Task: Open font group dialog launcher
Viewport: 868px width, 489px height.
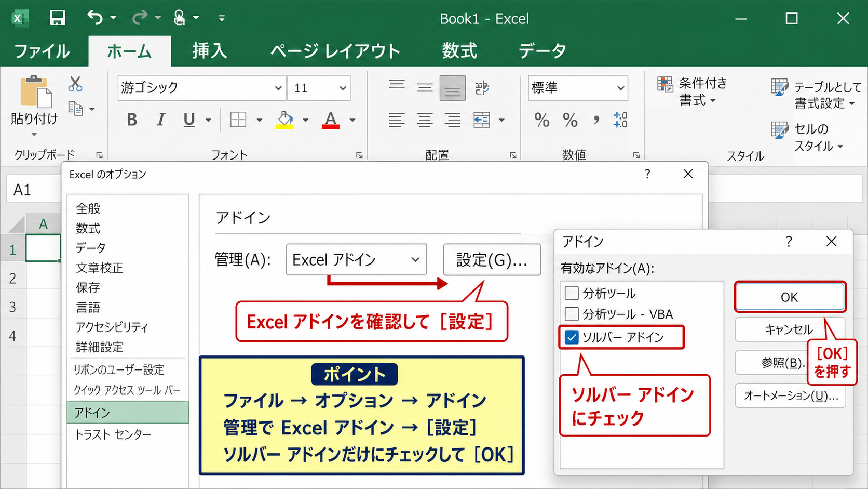Action: pos(359,155)
